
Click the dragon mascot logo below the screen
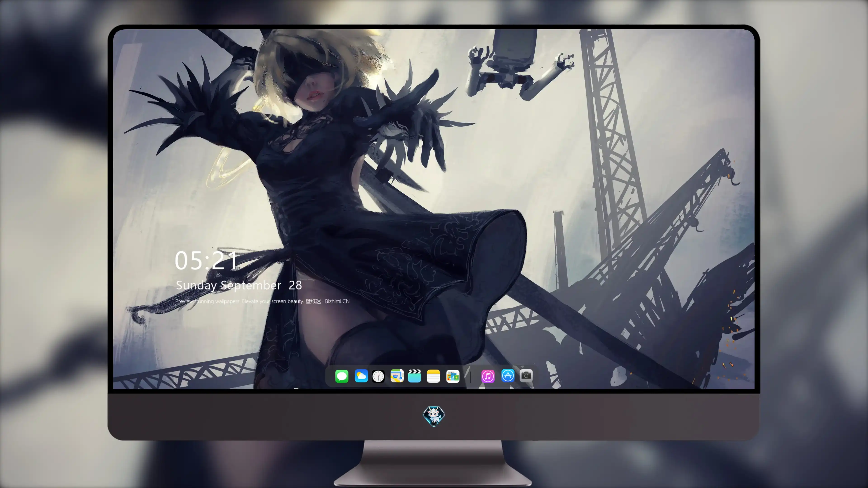[434, 416]
